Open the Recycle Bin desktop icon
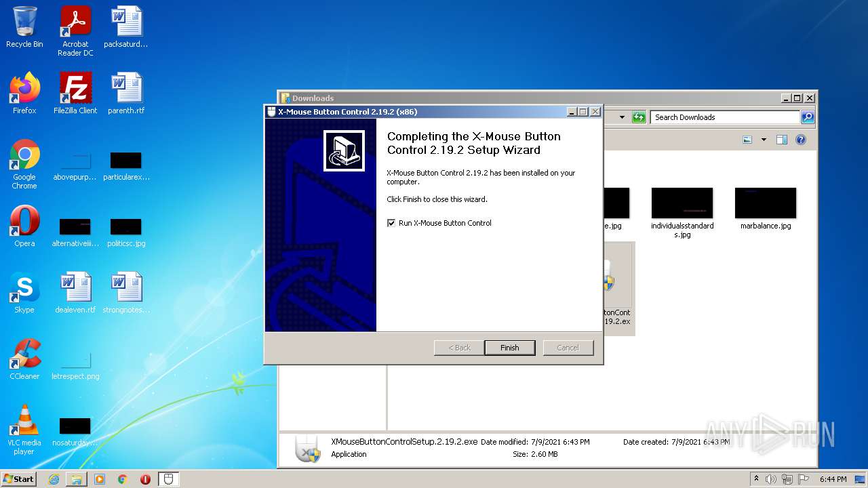This screenshot has height=488, width=868. (24, 27)
